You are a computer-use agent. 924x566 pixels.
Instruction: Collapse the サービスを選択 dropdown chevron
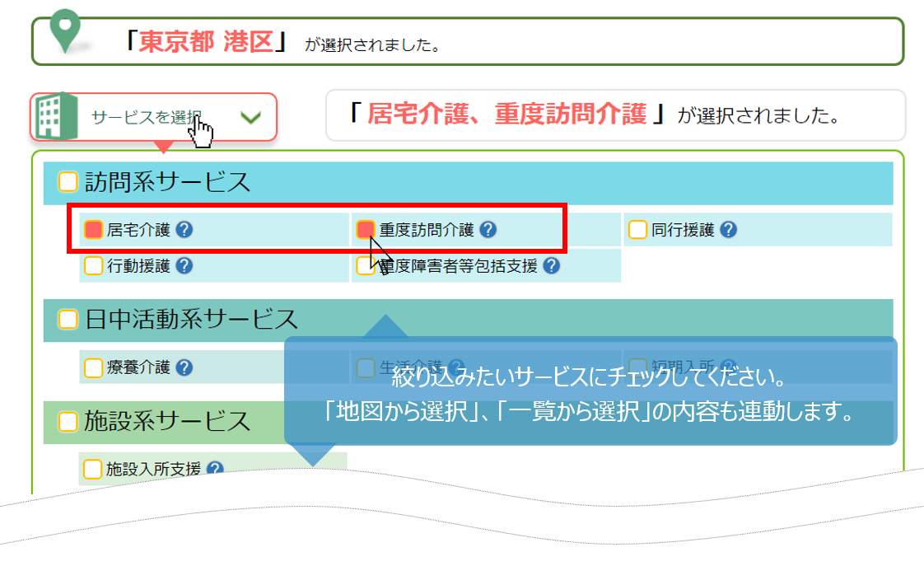tap(250, 117)
